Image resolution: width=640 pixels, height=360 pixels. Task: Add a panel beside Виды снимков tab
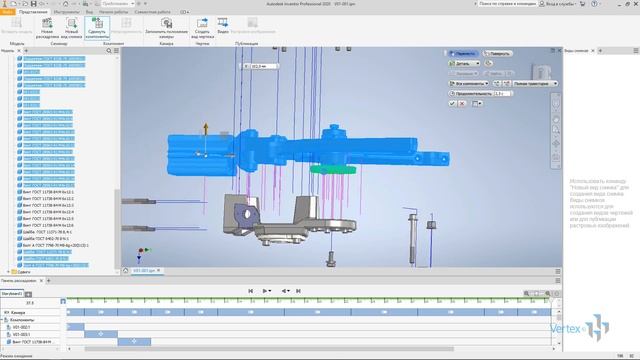[x=600, y=51]
